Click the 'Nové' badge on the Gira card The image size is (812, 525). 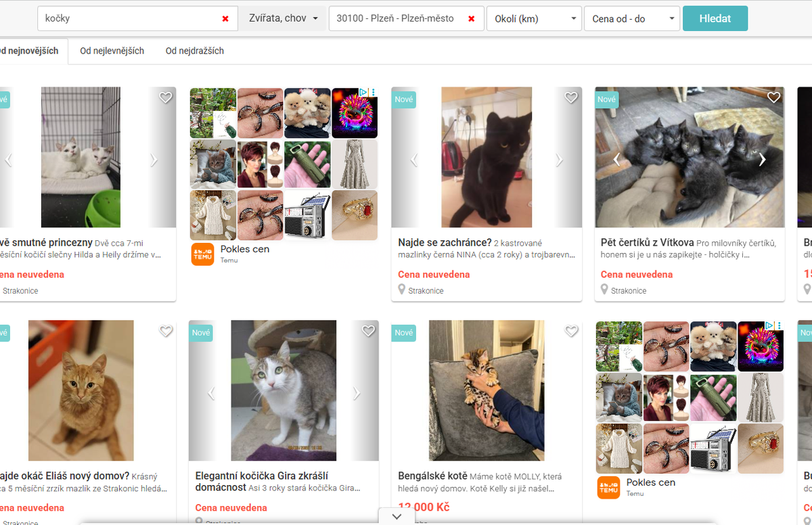pyautogui.click(x=201, y=333)
